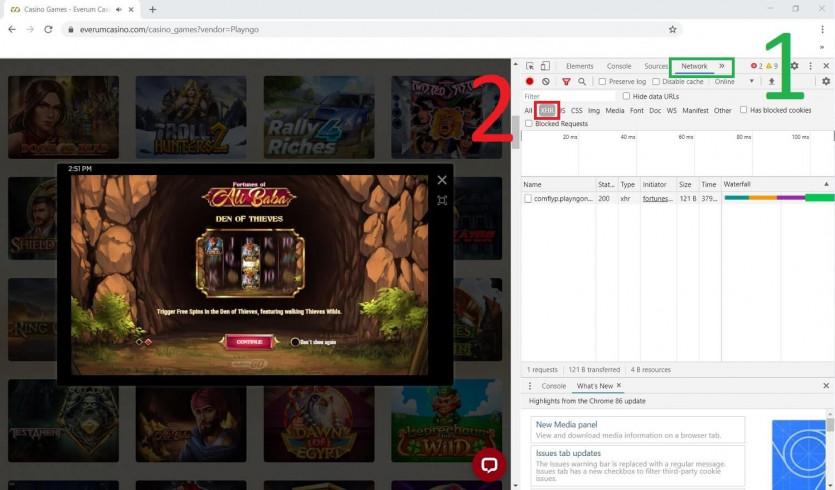This screenshot has height=490, width=835.
Task: Open the red live chat bubble
Action: (489, 464)
